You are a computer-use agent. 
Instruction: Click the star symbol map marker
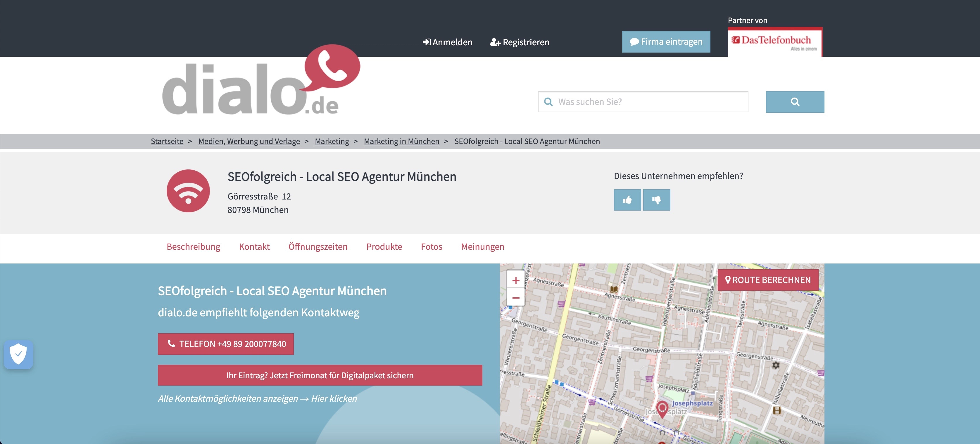[776, 365]
